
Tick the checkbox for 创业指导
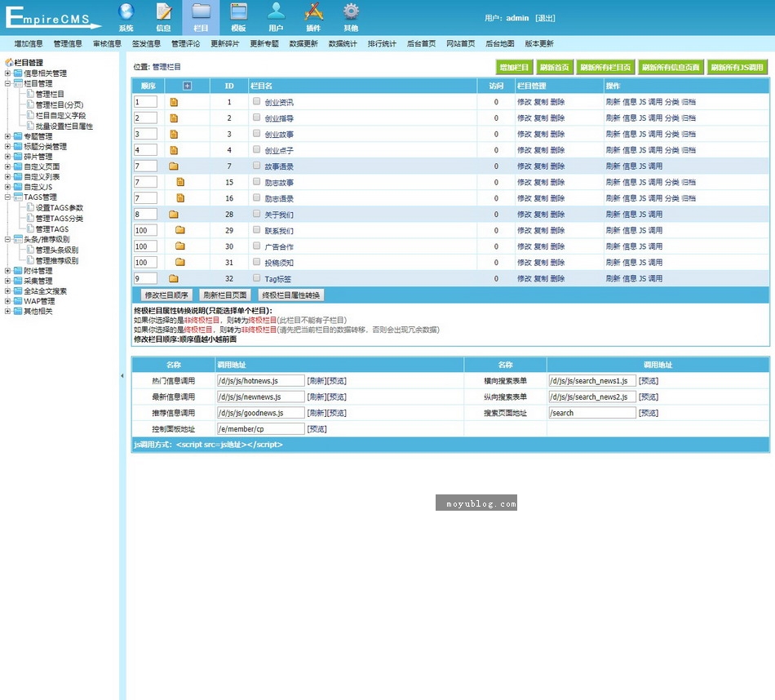point(256,117)
